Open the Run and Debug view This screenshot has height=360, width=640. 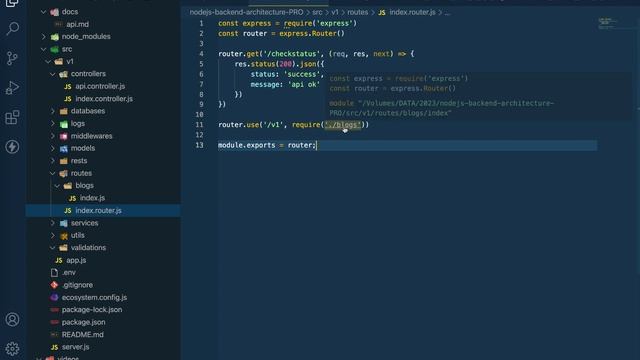13,88
